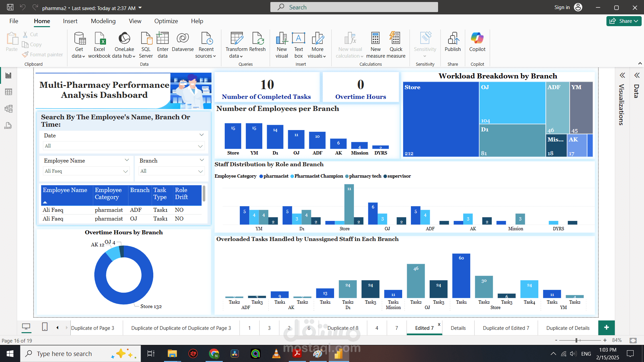Create a New measure
Screen dimensions: 644x362
(375, 45)
